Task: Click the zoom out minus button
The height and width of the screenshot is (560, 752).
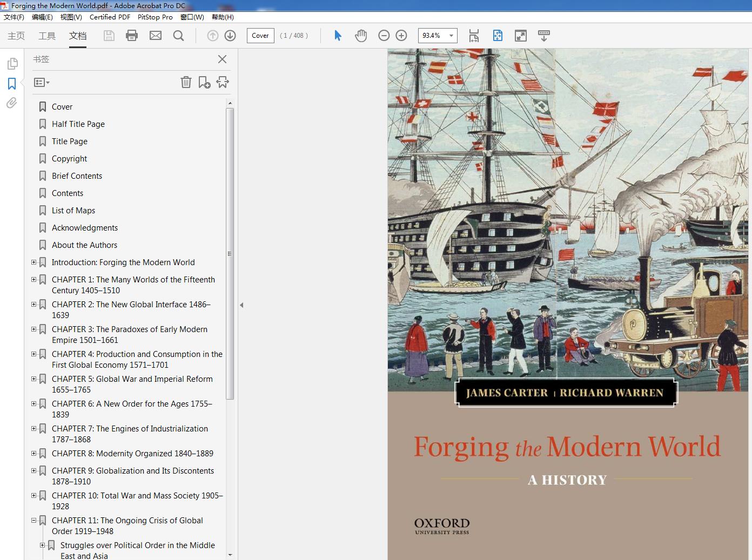Action: pyautogui.click(x=384, y=36)
